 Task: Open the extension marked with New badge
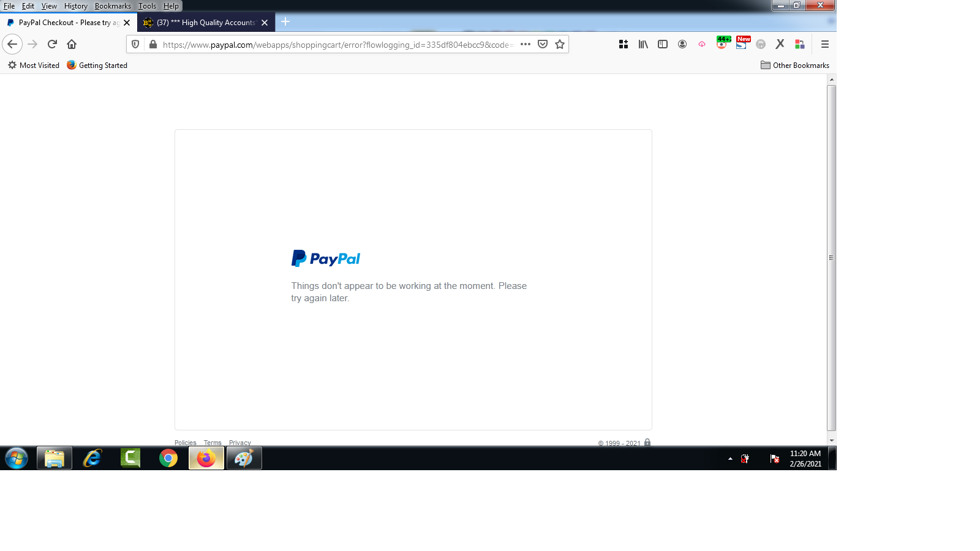coord(742,43)
